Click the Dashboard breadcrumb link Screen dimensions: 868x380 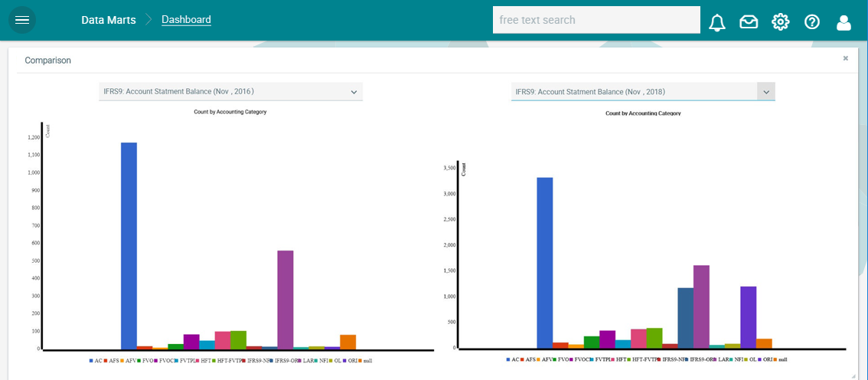[186, 20]
